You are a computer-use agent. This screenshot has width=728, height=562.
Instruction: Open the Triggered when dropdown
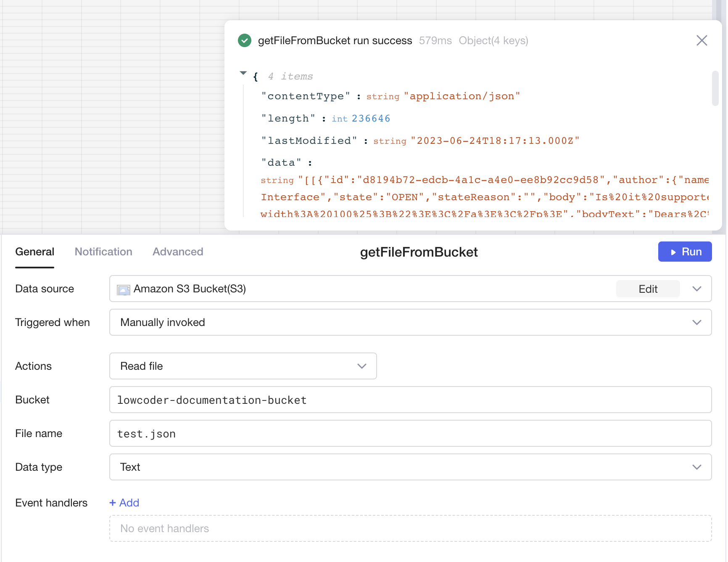pyautogui.click(x=410, y=323)
